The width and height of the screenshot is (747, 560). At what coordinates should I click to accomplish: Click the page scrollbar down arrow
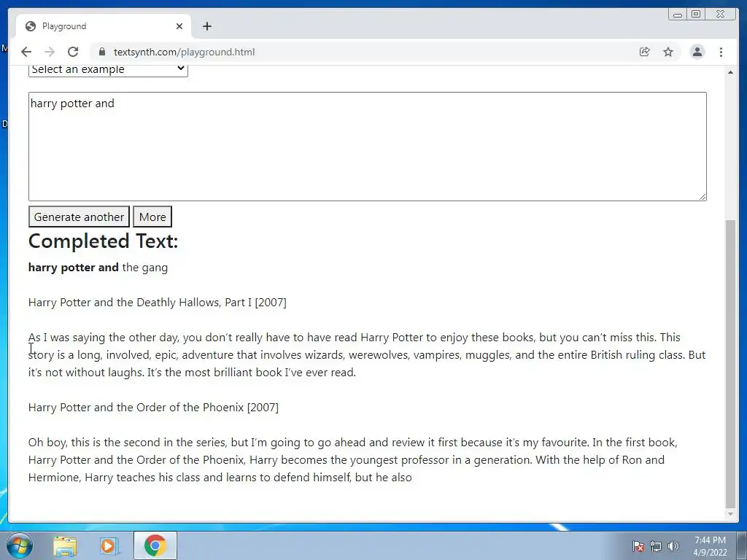click(730, 514)
